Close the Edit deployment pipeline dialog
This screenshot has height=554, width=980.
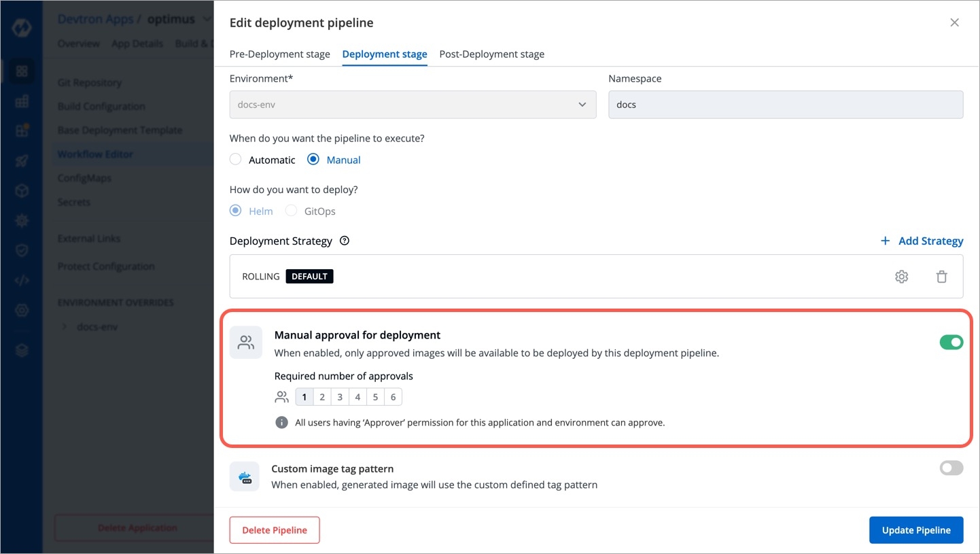[x=954, y=22]
